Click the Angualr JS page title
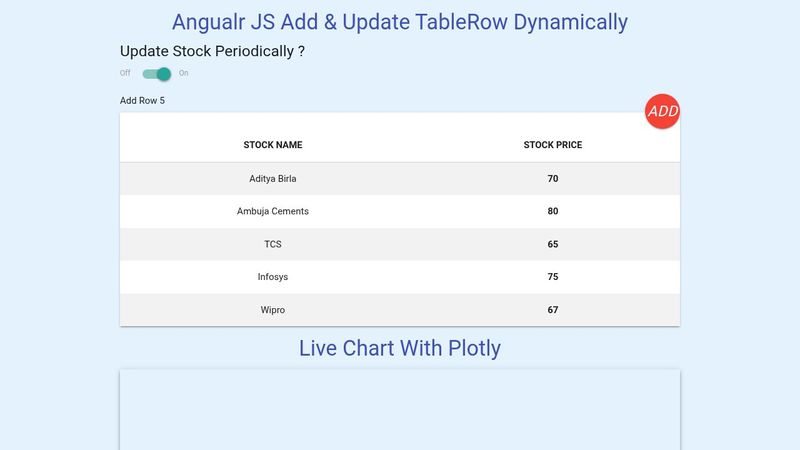This screenshot has height=450, width=800. click(x=400, y=21)
